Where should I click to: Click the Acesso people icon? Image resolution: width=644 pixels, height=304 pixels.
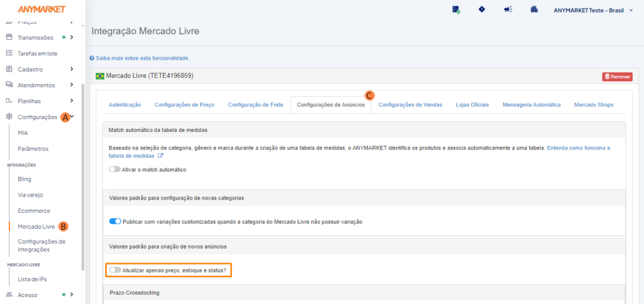click(9, 295)
